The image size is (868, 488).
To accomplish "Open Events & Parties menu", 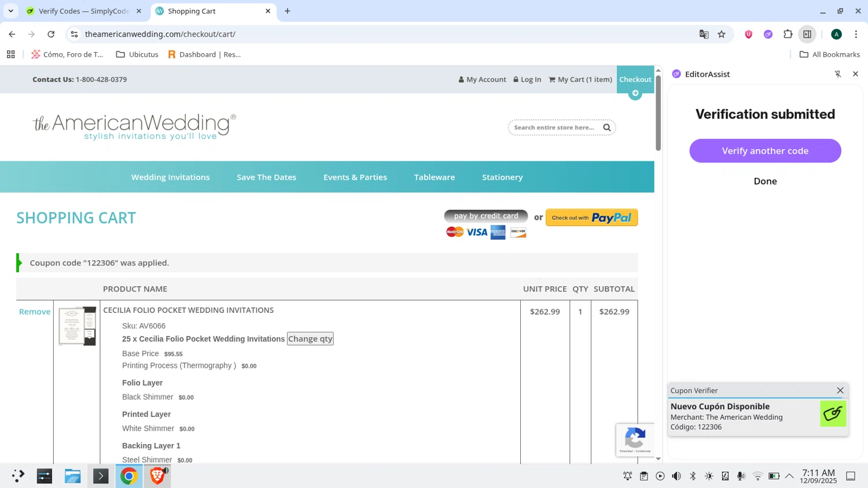I will point(355,177).
